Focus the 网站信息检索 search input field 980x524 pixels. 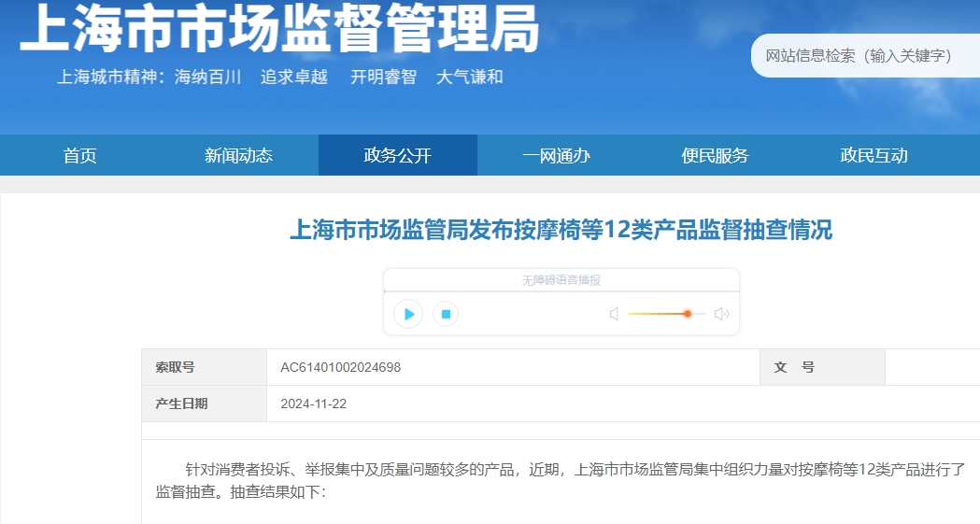point(866,56)
